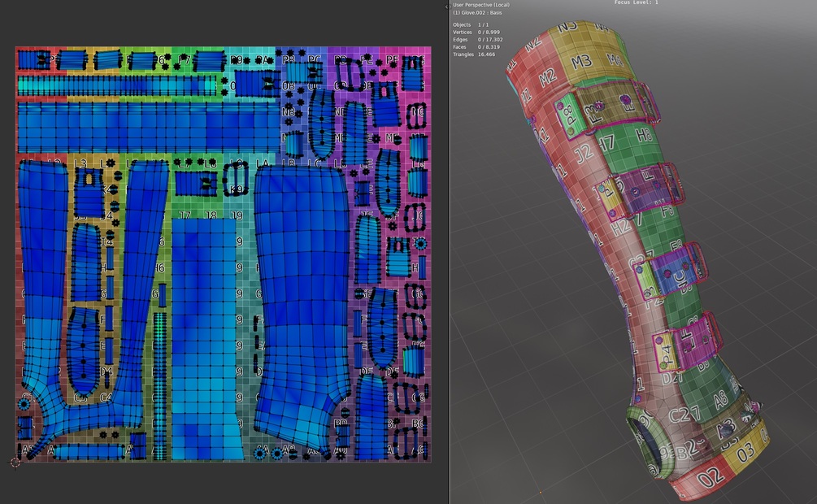
Task: Click the red '02' face at model bottom
Action: 711,477
